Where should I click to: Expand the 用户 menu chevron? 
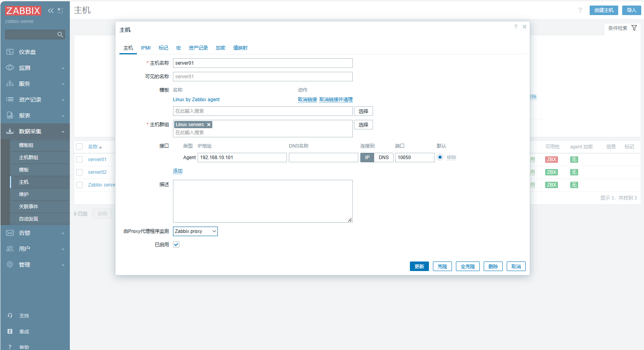tap(63, 249)
